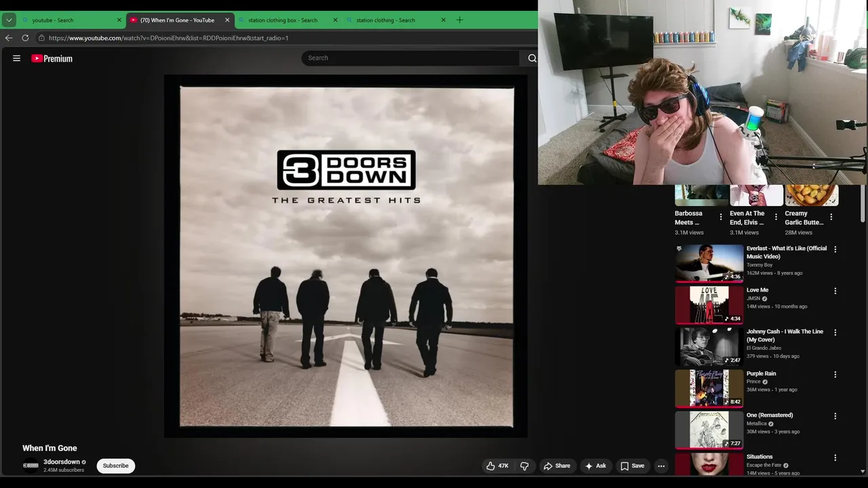
Task: Go back with the browser back arrow
Action: pyautogui.click(x=9, y=38)
